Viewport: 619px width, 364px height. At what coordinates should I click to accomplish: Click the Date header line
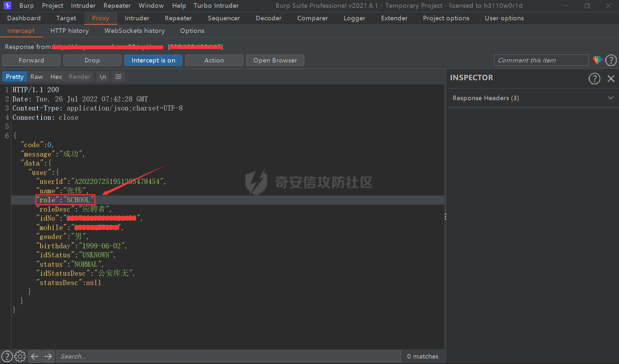click(x=80, y=99)
